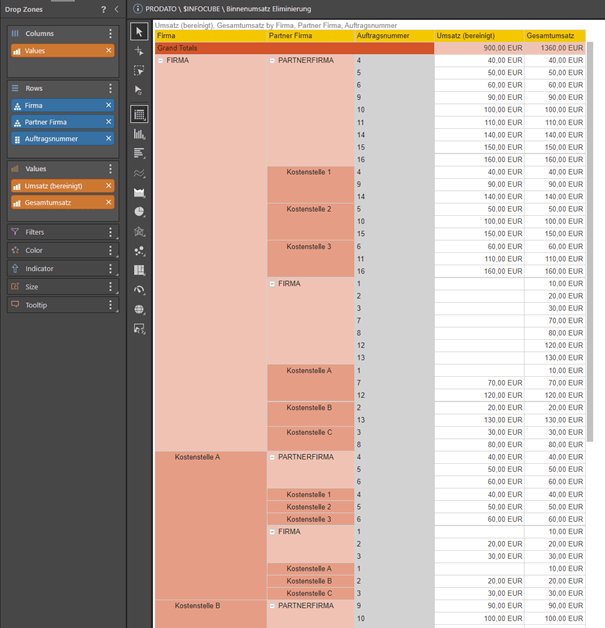Collapse the first PARTNERFIRMA group

click(273, 61)
